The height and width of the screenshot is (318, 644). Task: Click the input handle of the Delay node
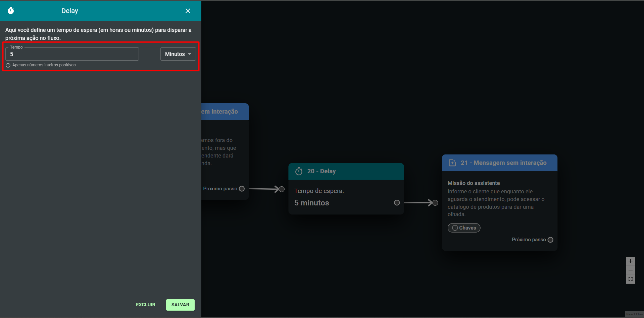[x=282, y=189]
